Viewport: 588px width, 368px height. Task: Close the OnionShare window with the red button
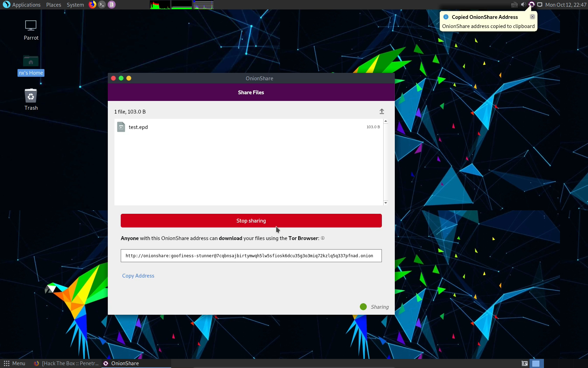(113, 78)
